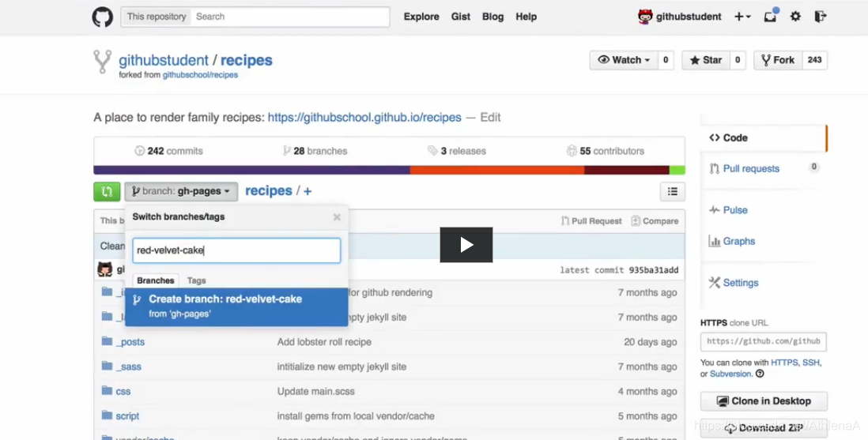Open Graphs in the sidebar
This screenshot has height=440, width=868.
pyautogui.click(x=738, y=241)
